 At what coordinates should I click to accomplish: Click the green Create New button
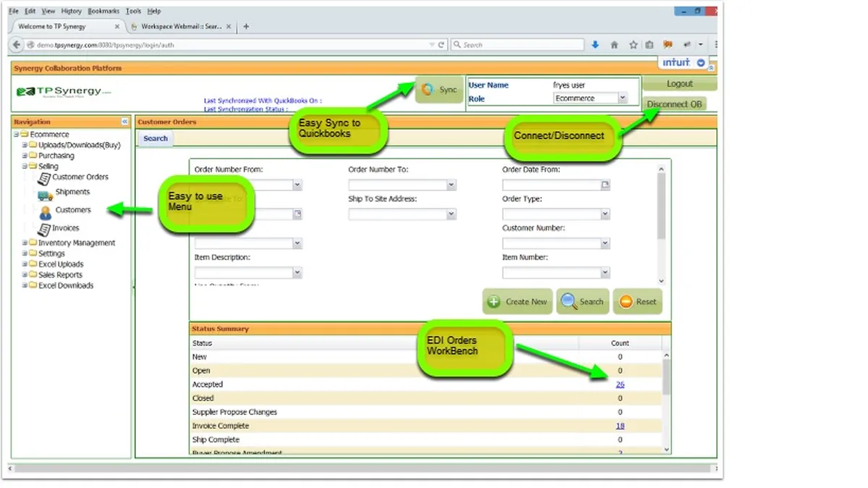pyautogui.click(x=517, y=302)
